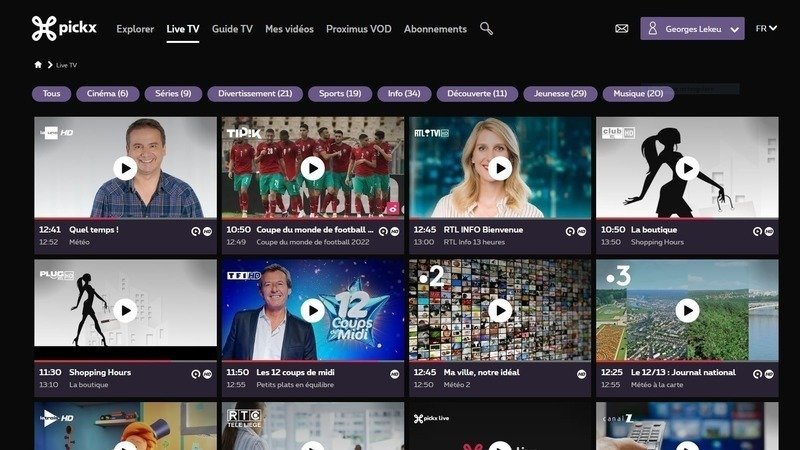Choose the Musique (20) filter chip
800x450 pixels.
[638, 94]
